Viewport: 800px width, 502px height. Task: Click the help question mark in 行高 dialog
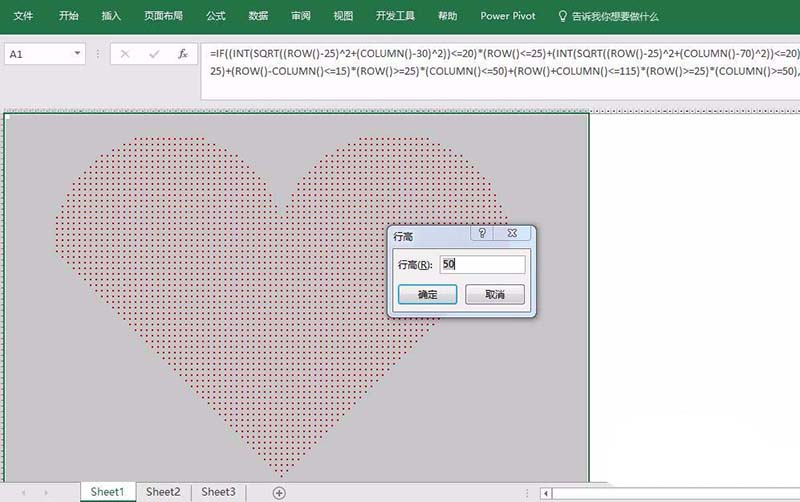tap(482, 234)
